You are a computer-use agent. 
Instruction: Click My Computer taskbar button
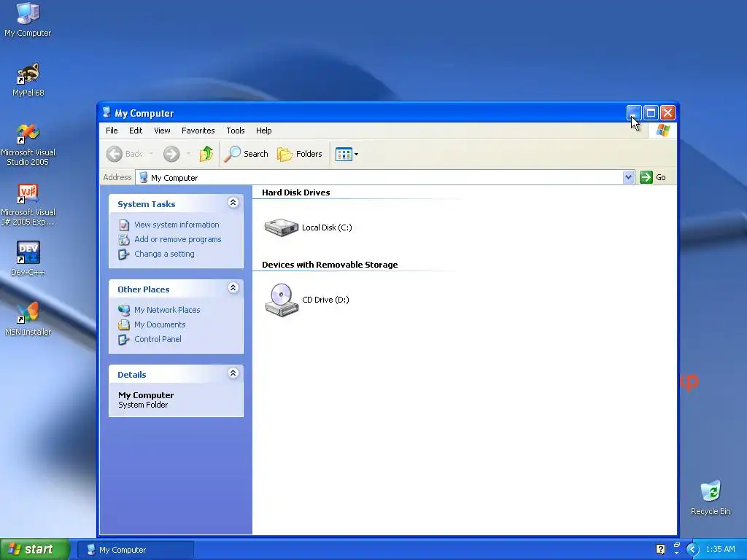[135, 550]
